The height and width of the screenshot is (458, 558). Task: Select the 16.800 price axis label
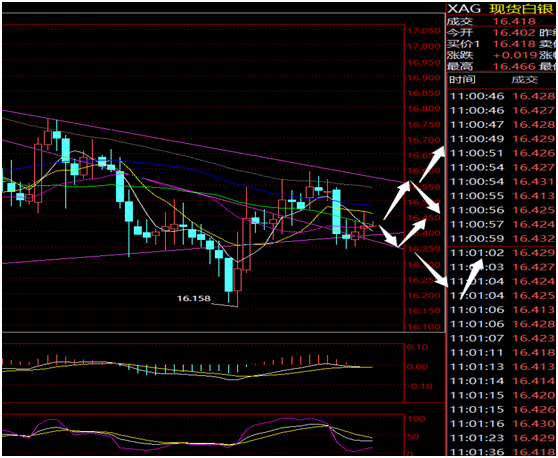click(x=424, y=109)
